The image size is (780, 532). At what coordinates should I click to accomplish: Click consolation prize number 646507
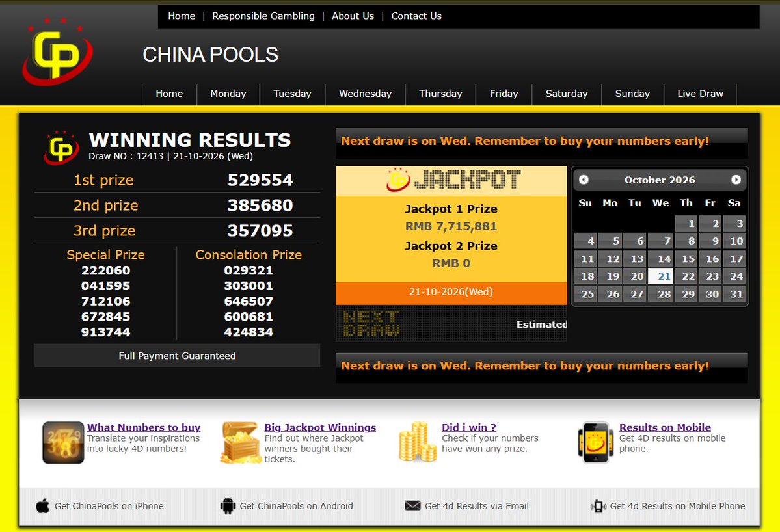click(x=249, y=301)
